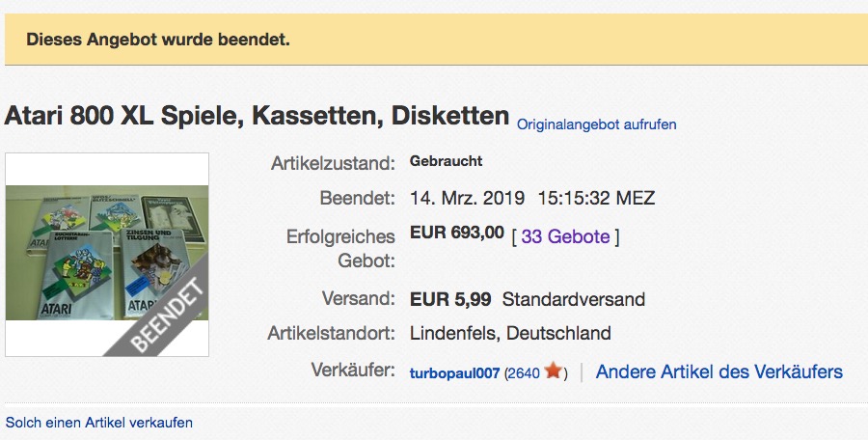This screenshot has height=440, width=868.
Task: Click Solch einen Artikel verkaufen link
Action: (x=99, y=423)
